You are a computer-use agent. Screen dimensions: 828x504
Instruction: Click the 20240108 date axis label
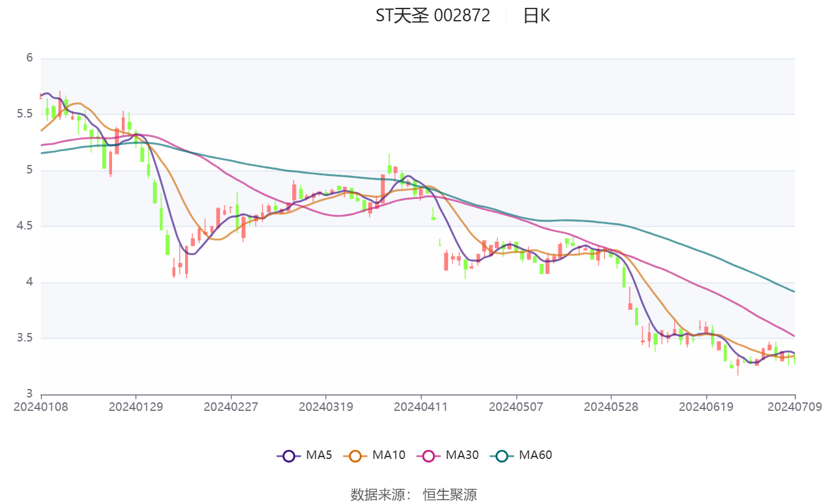point(41,407)
